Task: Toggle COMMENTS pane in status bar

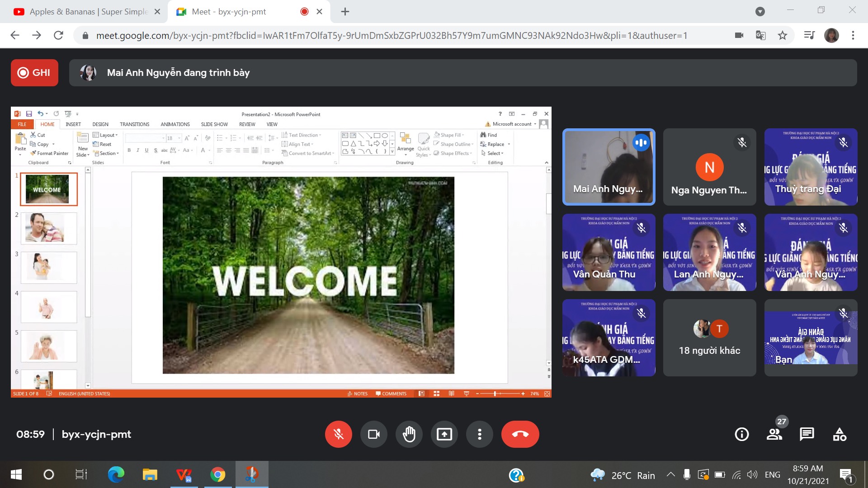Action: 392,394
